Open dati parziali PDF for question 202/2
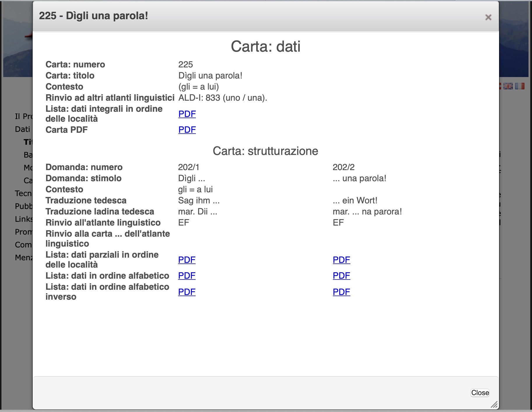The width and height of the screenshot is (532, 412). pos(341,260)
